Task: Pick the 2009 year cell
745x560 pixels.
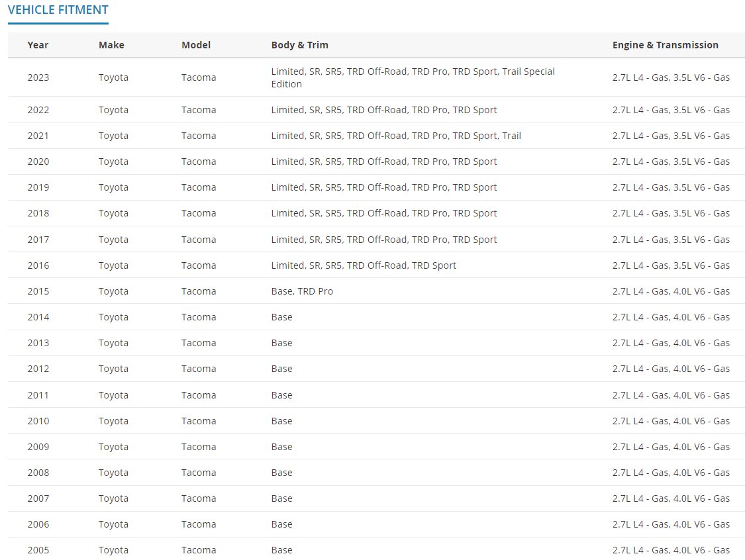Action: click(38, 447)
